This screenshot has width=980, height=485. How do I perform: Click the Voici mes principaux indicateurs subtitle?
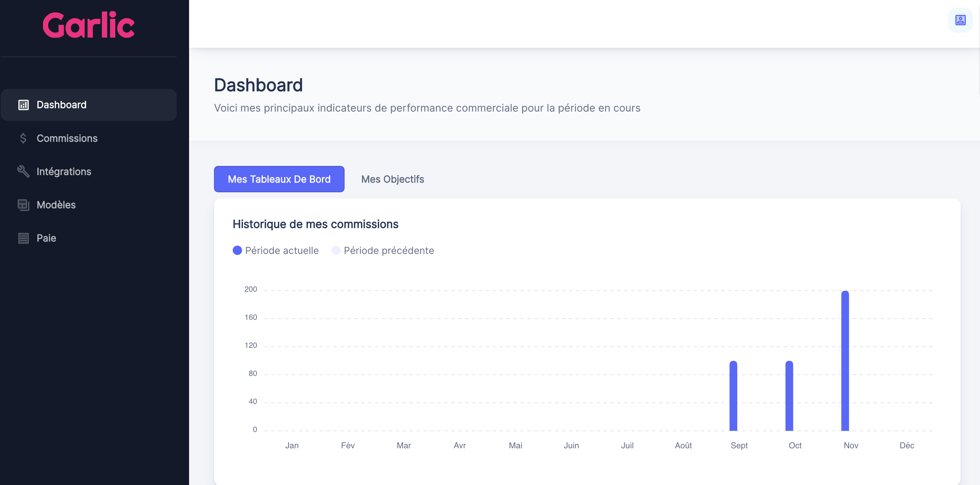click(427, 108)
